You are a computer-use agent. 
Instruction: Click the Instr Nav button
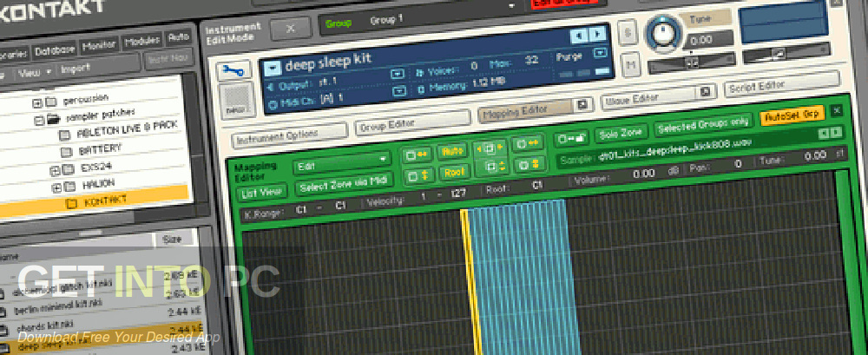coord(168,58)
